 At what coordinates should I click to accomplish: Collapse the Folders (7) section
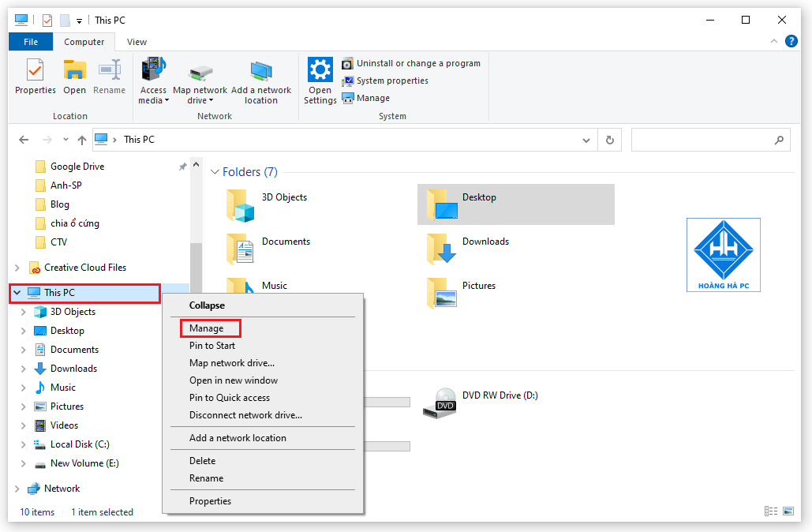click(215, 171)
